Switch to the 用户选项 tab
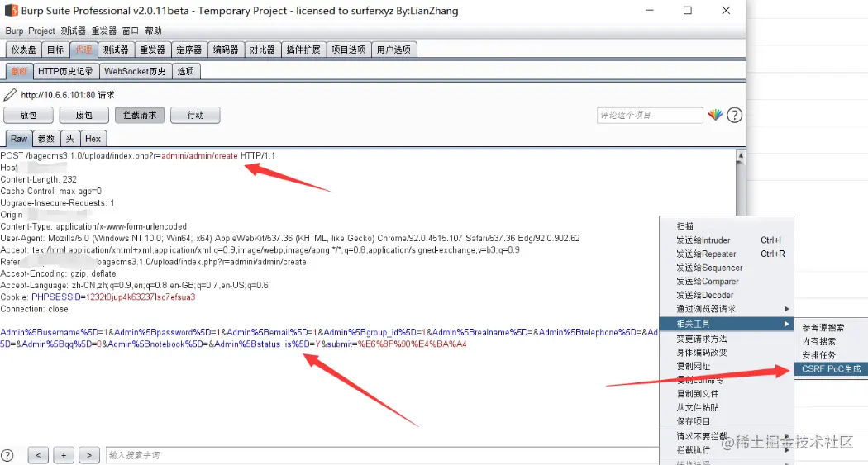This screenshot has height=465, width=868. click(x=393, y=50)
